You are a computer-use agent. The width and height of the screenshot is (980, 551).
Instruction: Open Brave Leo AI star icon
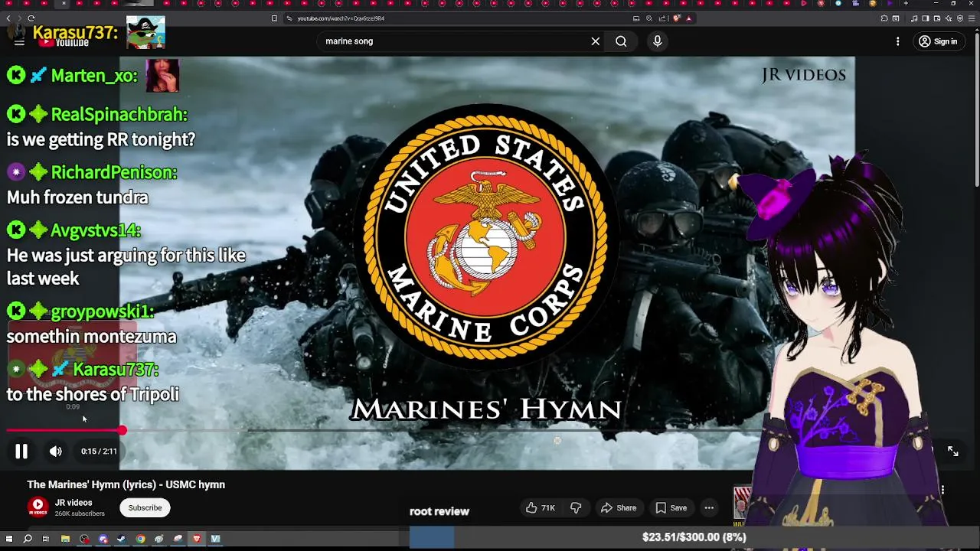click(949, 18)
